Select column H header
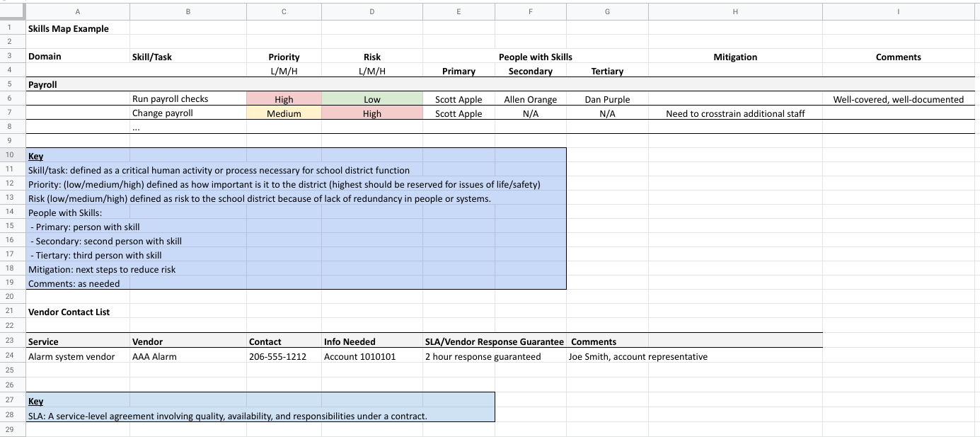980x437 pixels. pyautogui.click(x=735, y=11)
